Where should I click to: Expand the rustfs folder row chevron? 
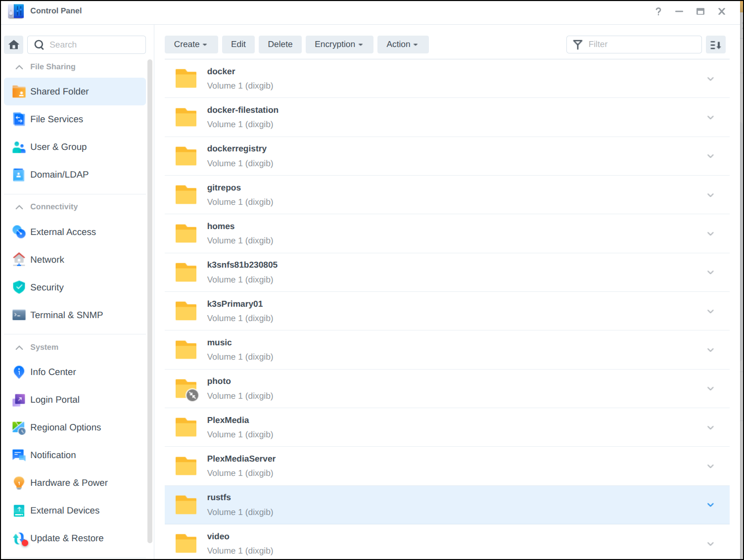click(710, 505)
